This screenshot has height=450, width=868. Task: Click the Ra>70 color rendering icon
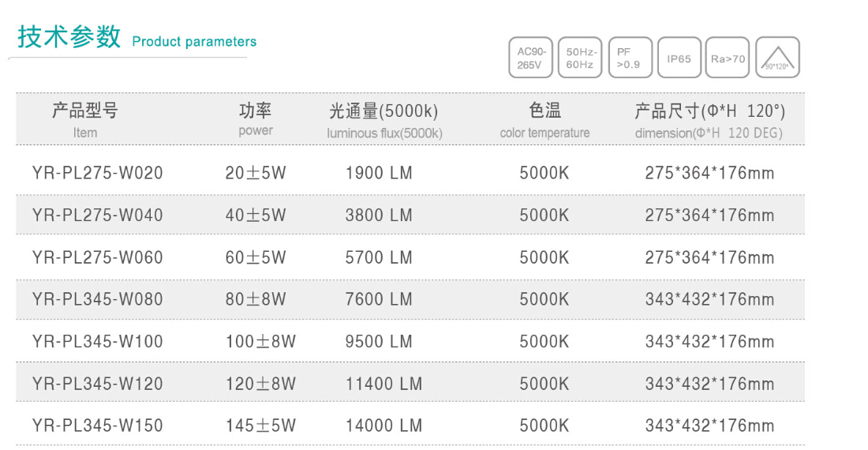coord(728,58)
